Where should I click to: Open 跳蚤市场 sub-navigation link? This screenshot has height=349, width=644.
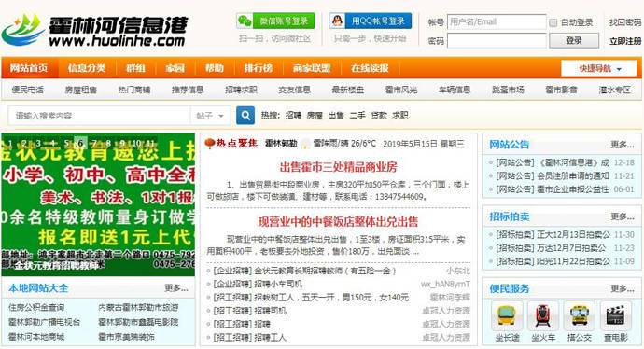(x=508, y=90)
